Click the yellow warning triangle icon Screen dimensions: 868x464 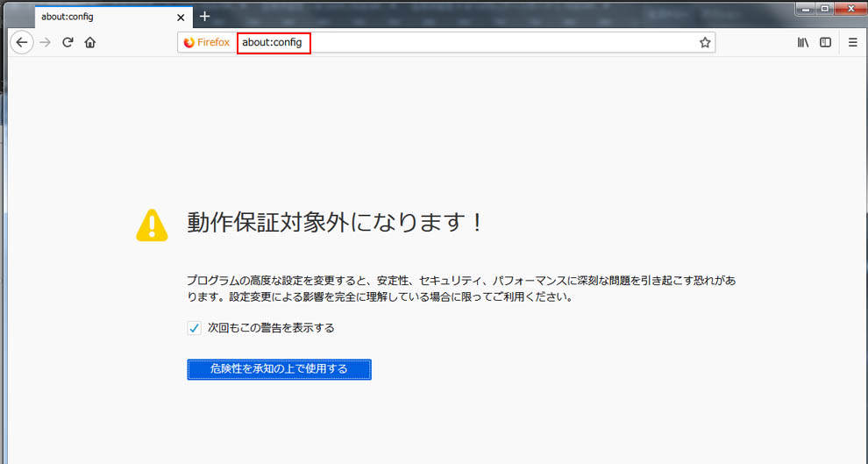(152, 225)
